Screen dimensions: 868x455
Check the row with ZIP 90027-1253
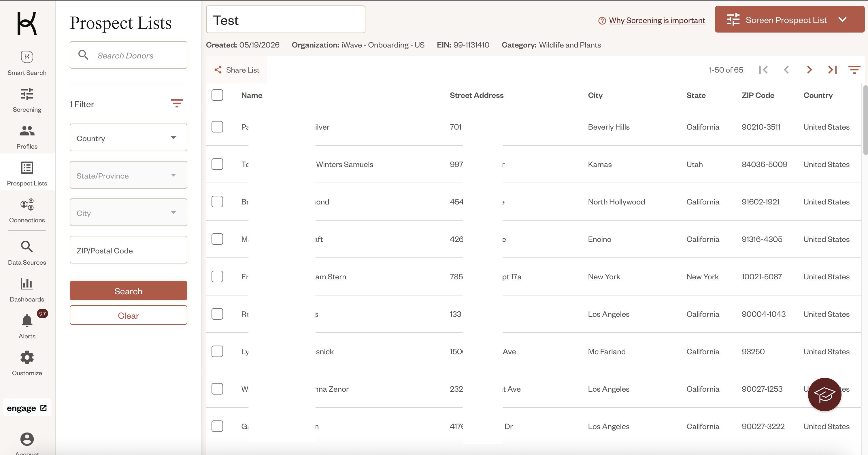217,389
